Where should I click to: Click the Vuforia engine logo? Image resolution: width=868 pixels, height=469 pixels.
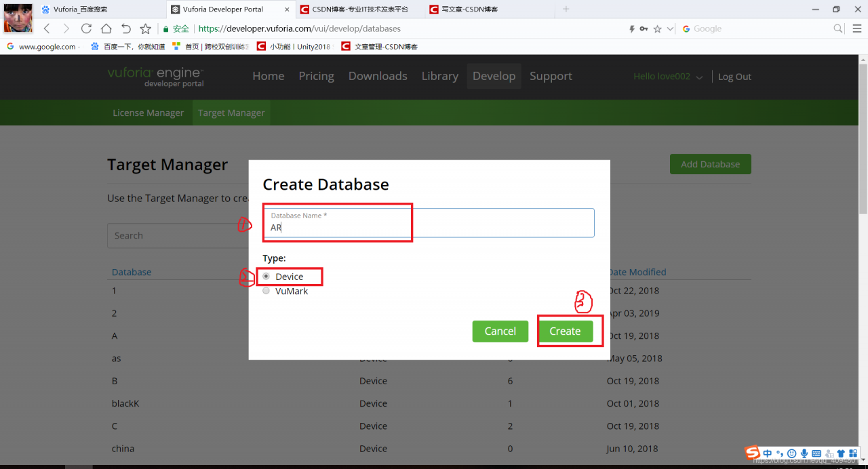tap(156, 77)
